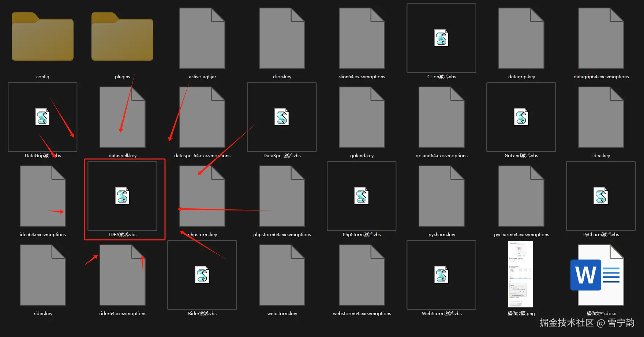Click the 'PyCharm激活.vbs' file name
Screen dimensions: 644x337
601,235
